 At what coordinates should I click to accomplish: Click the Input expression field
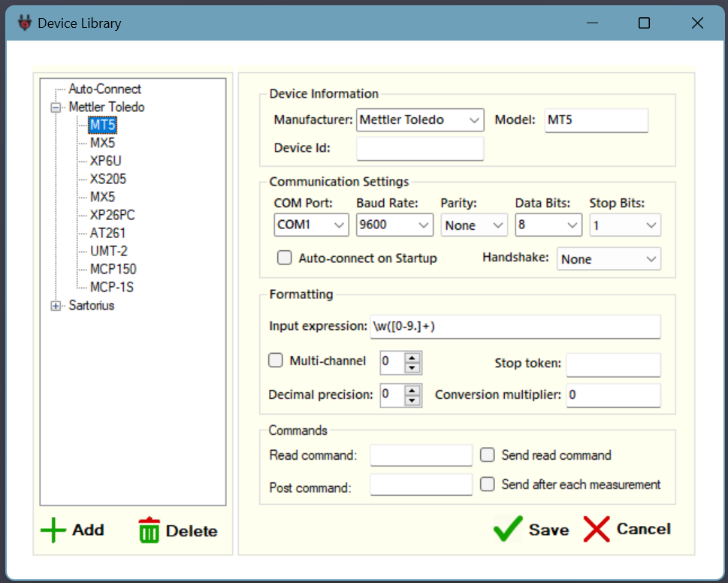pos(515,326)
